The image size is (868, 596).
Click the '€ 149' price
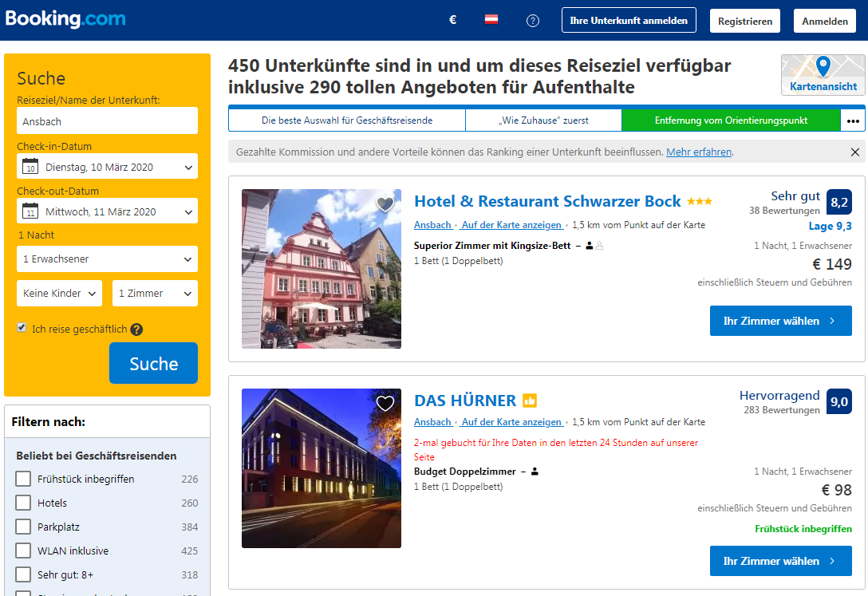832,265
